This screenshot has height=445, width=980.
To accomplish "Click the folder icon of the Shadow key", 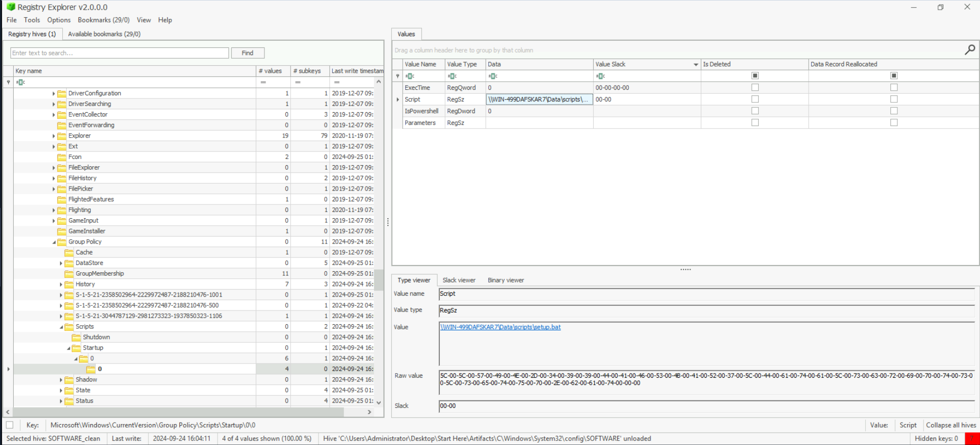I will tap(69, 380).
